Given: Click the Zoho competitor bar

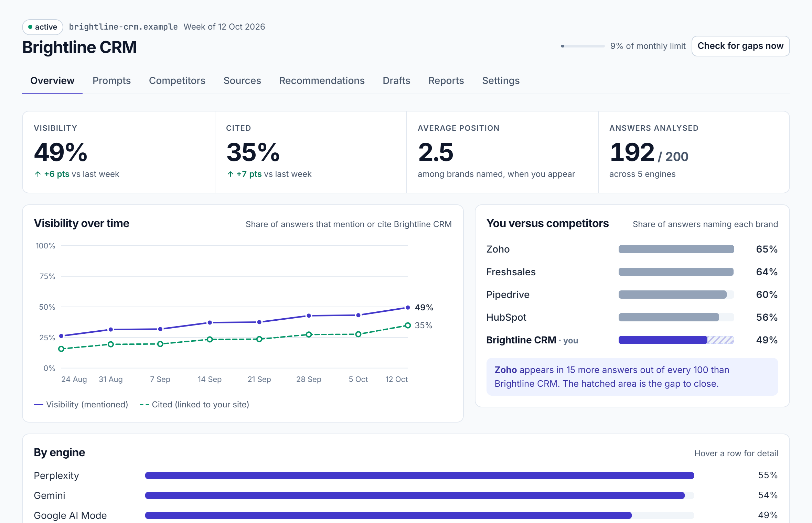Looking at the screenshot, I should coord(676,249).
